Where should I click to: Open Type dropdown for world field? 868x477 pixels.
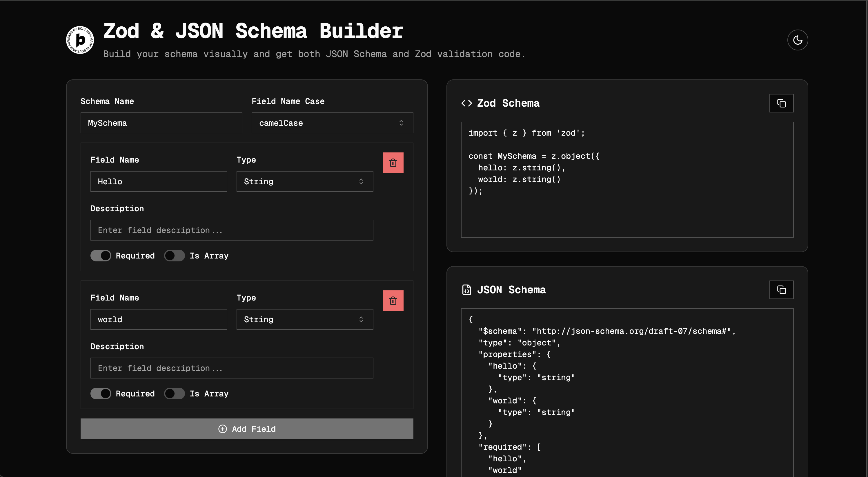[305, 319]
